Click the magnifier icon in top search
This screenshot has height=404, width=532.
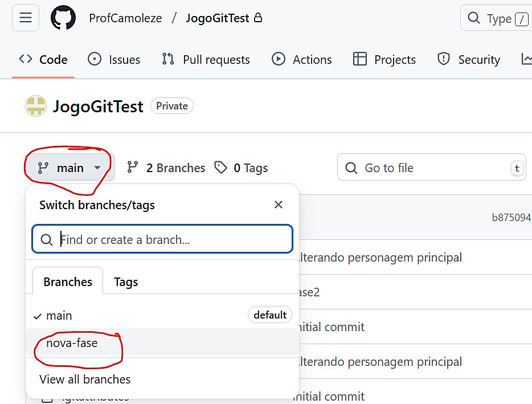coord(473,18)
